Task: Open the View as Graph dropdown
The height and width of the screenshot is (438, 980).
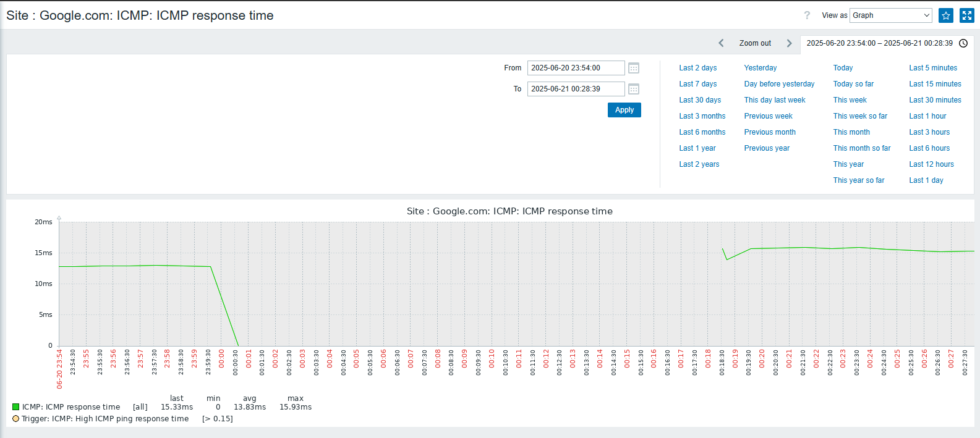Action: 890,15
